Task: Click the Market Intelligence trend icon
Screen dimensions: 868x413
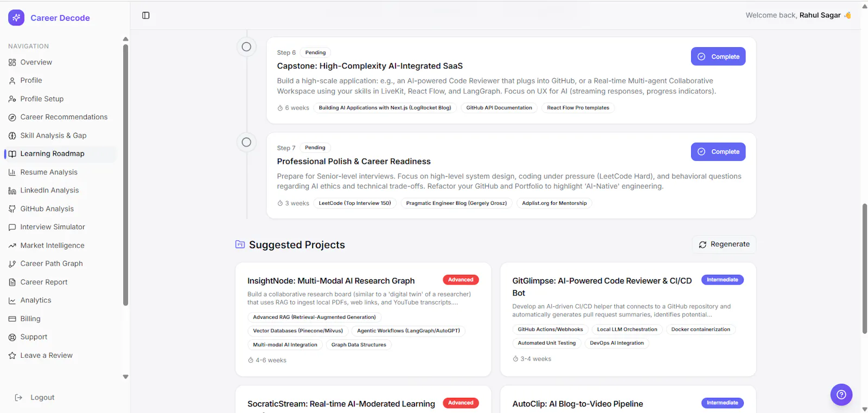Action: [12, 246]
